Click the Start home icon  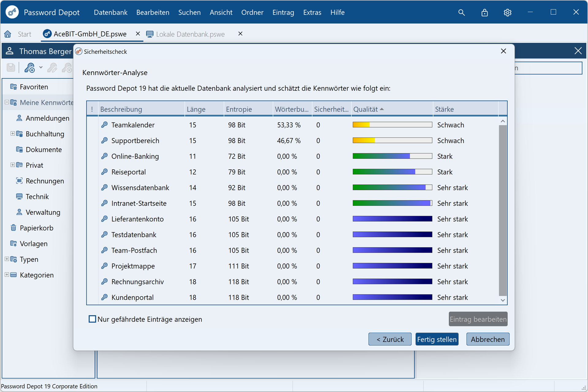coord(8,34)
